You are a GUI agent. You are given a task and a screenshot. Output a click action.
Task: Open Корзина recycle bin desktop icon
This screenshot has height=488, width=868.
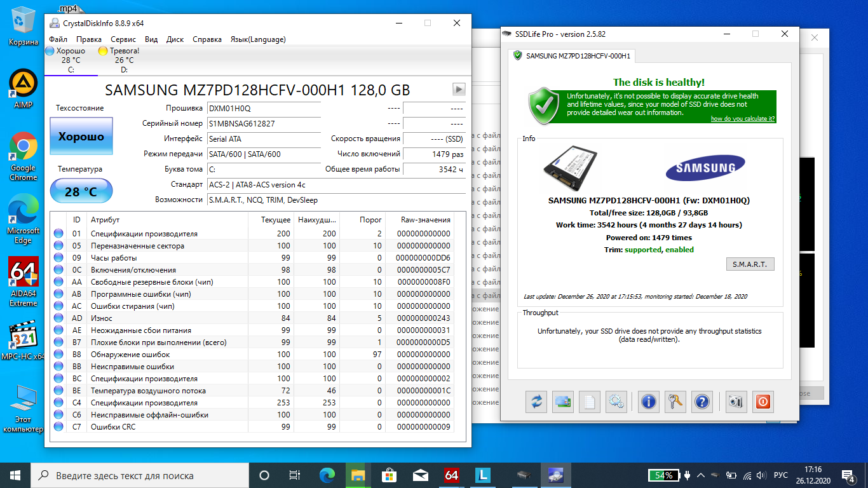pyautogui.click(x=23, y=27)
